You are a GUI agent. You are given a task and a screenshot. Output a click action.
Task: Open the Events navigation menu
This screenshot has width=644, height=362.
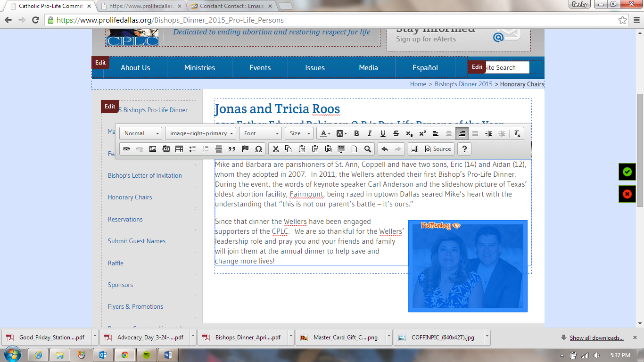coord(260,68)
